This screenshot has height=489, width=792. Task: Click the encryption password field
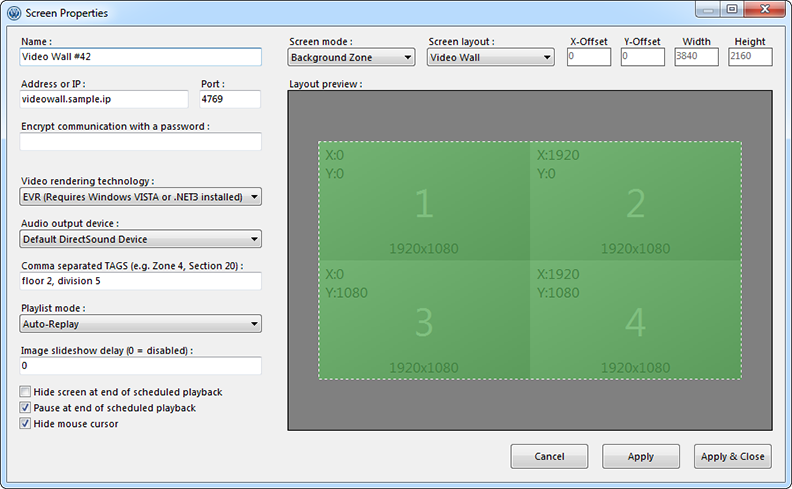(140, 141)
